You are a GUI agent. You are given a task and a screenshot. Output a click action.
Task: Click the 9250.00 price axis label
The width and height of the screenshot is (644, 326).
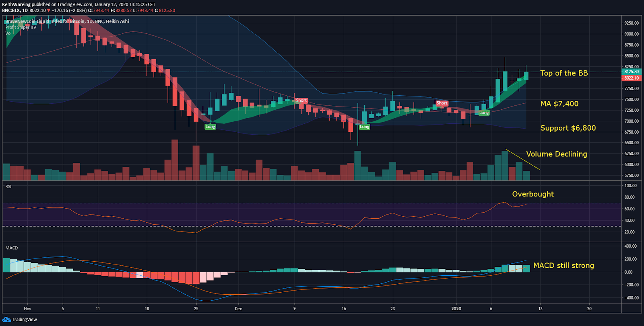click(632, 23)
